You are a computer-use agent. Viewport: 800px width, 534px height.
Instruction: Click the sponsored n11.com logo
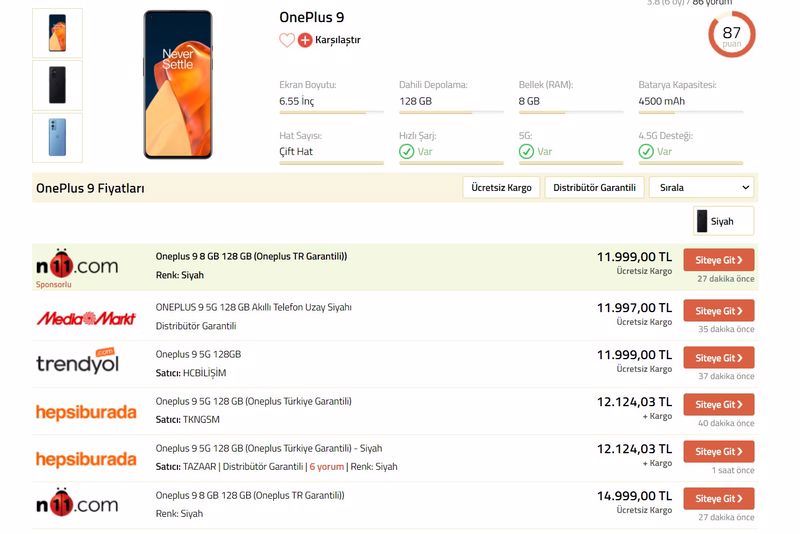[x=77, y=265]
